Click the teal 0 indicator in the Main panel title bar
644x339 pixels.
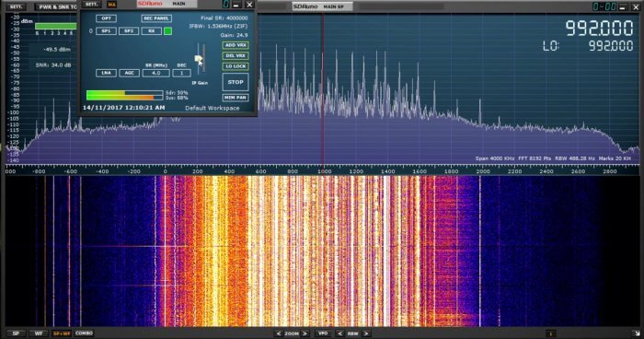226,5
